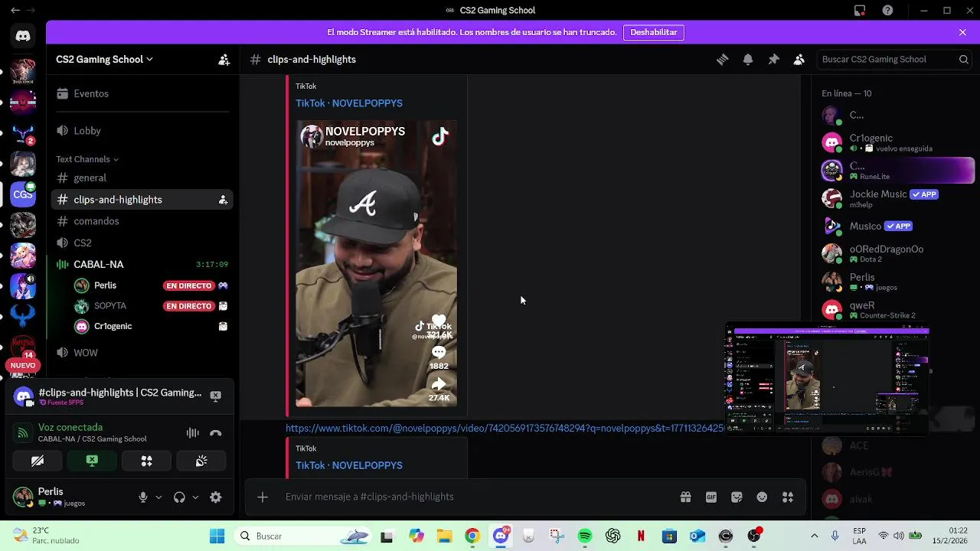This screenshot has height=551, width=980.
Task: Select general text channel
Action: click(142, 178)
